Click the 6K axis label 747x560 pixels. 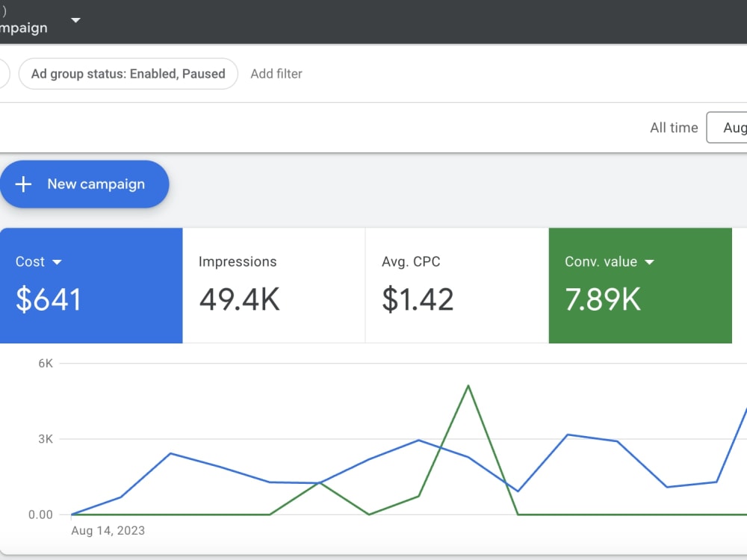pos(46,364)
